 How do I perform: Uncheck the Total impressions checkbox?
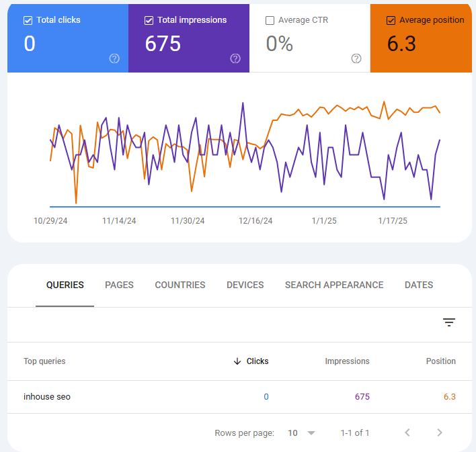click(x=149, y=20)
